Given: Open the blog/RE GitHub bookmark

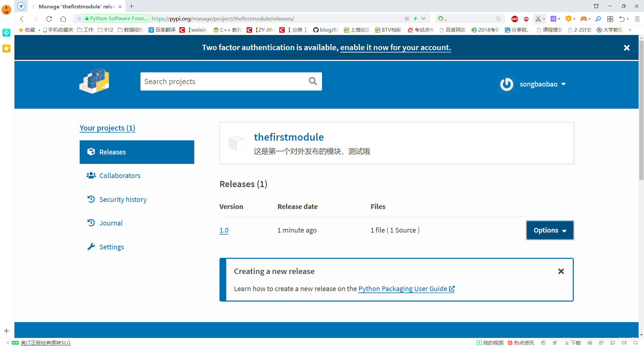Looking at the screenshot, I should point(326,30).
